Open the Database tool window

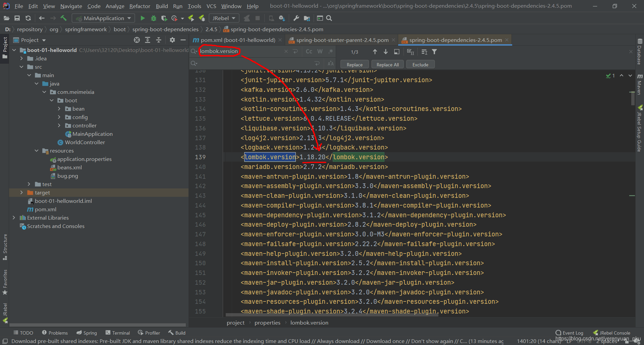640,51
